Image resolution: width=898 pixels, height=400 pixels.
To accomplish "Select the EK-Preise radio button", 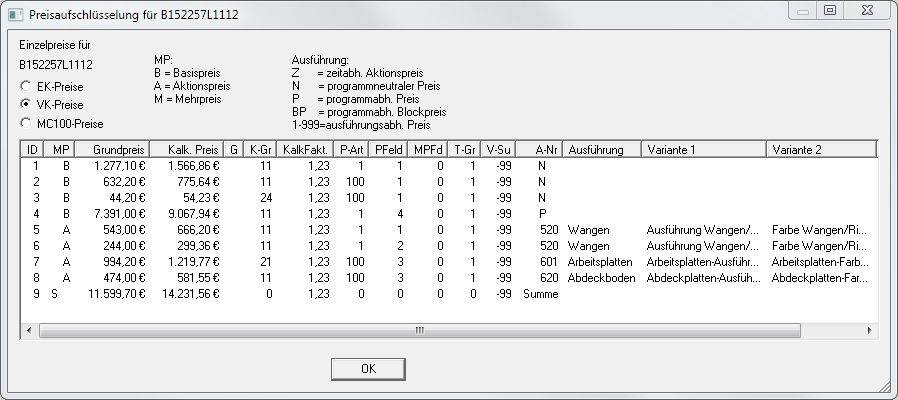I will click(26, 87).
